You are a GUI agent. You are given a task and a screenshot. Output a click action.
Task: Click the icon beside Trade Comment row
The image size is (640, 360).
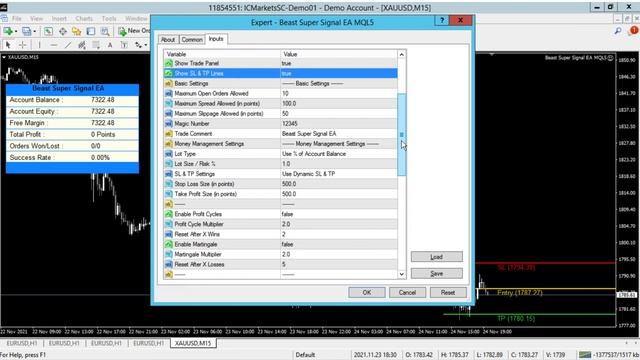pyautogui.click(x=169, y=134)
